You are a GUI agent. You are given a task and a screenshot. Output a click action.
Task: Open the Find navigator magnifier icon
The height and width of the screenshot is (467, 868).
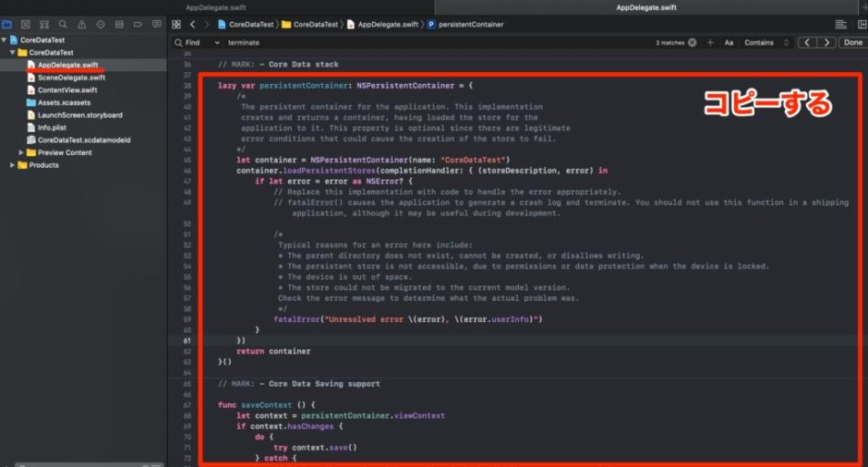coord(63,24)
